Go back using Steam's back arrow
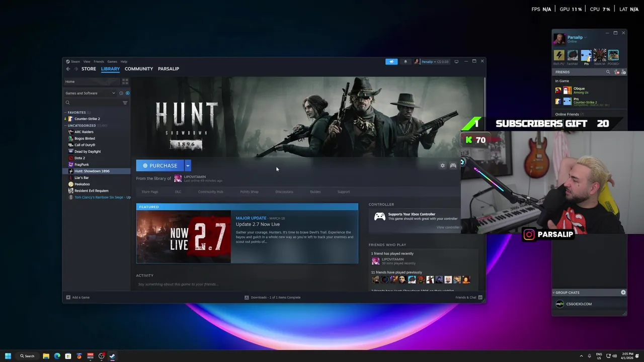Viewport: 644px width, 362px height. [x=68, y=69]
